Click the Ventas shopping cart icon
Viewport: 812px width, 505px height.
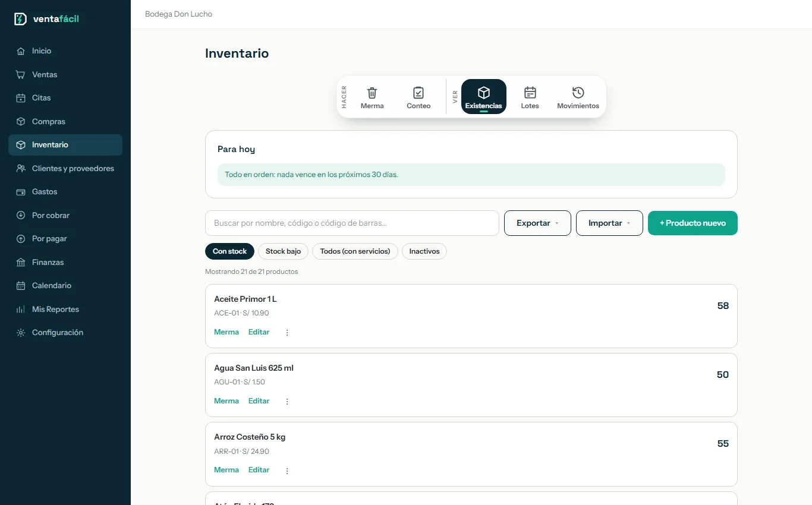(x=21, y=75)
